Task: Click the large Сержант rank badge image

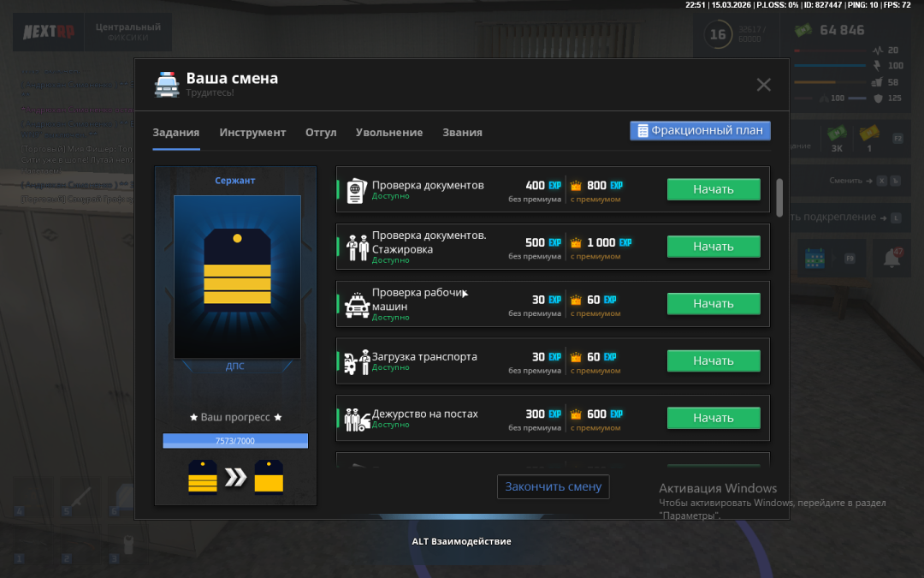Action: 237,277
